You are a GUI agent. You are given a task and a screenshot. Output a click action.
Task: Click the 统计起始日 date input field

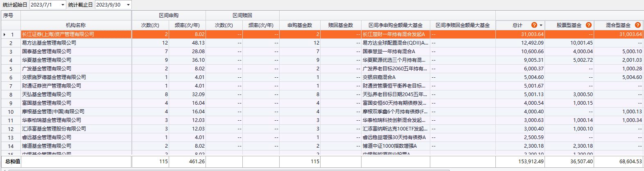click(x=44, y=5)
